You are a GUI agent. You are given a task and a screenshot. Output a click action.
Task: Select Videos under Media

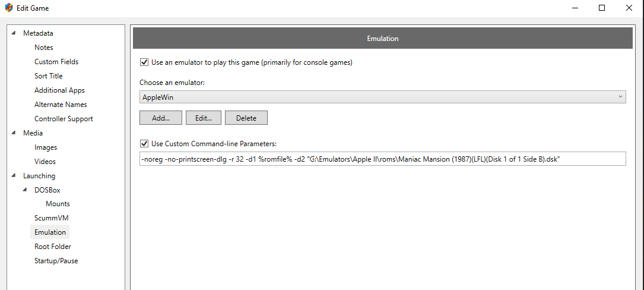(x=45, y=162)
